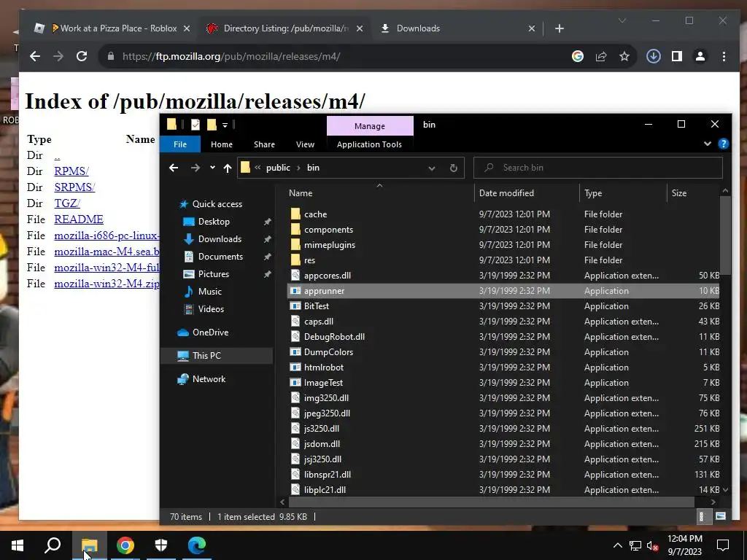Open Chrome's side panel icon
The width and height of the screenshot is (747, 560).
click(676, 56)
